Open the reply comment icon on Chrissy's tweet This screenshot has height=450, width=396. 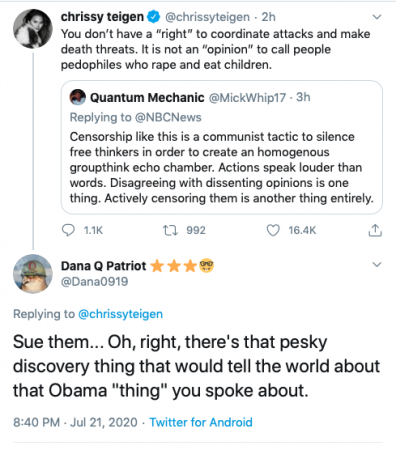coord(68,230)
